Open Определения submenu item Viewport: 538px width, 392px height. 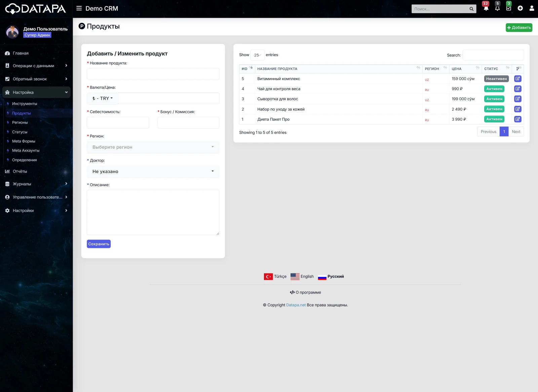tap(24, 160)
